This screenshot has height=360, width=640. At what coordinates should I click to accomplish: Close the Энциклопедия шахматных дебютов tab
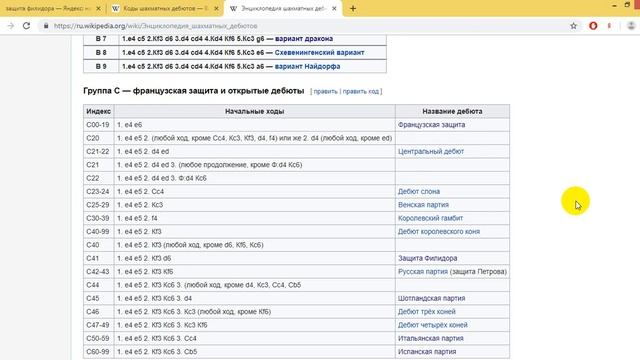[x=334, y=8]
